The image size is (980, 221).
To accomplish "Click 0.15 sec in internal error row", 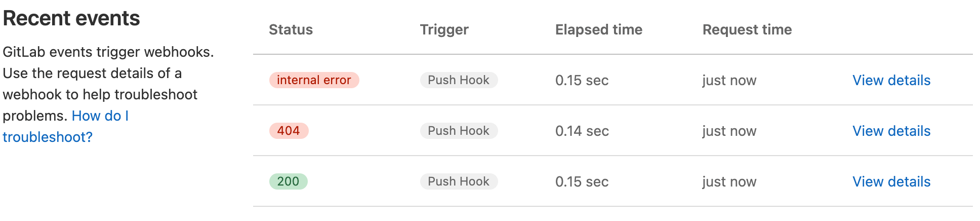I will (x=582, y=80).
